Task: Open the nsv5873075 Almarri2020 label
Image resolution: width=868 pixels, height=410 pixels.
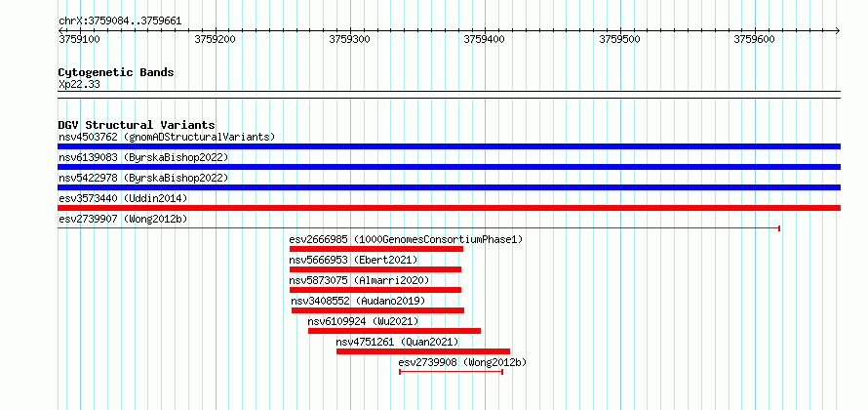Action: pyautogui.click(x=359, y=280)
